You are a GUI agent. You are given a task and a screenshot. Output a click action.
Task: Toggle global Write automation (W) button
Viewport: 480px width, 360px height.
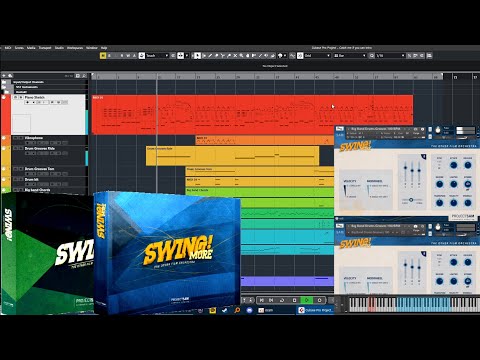coord(128,56)
